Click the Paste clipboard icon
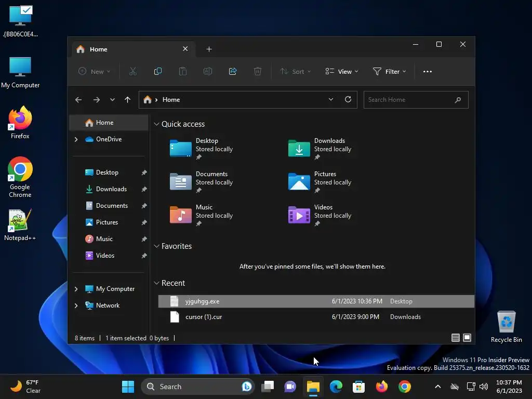The height and width of the screenshot is (399, 532). tap(183, 71)
